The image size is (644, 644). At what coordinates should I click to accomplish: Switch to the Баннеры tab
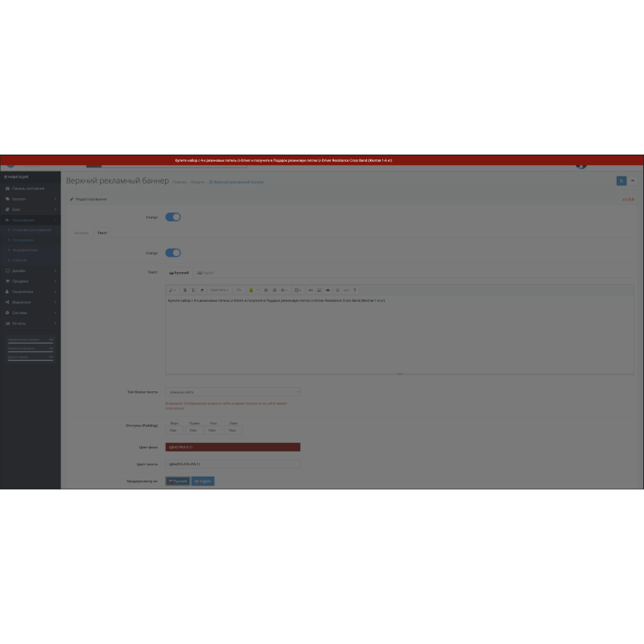click(81, 233)
